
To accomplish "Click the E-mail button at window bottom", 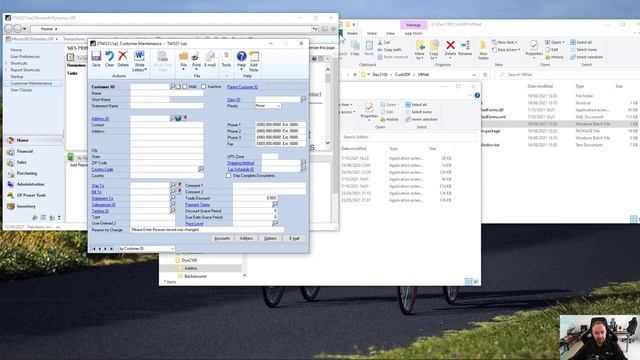I will tap(294, 238).
